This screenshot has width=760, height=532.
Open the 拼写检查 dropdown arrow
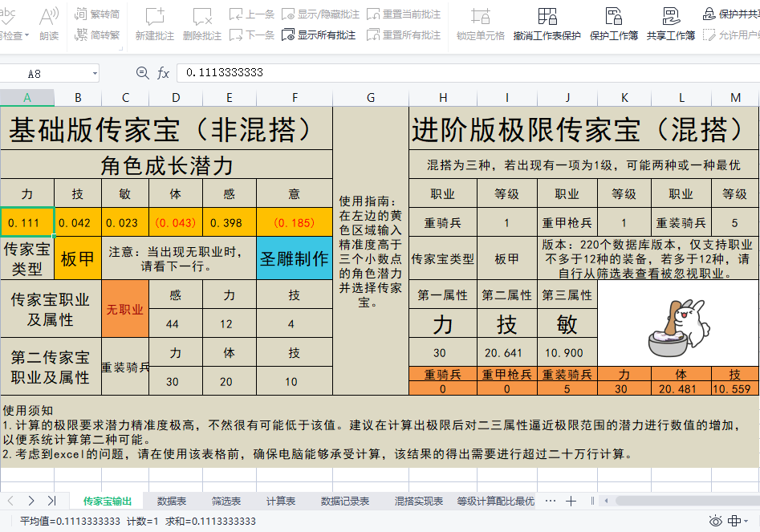click(x=26, y=35)
